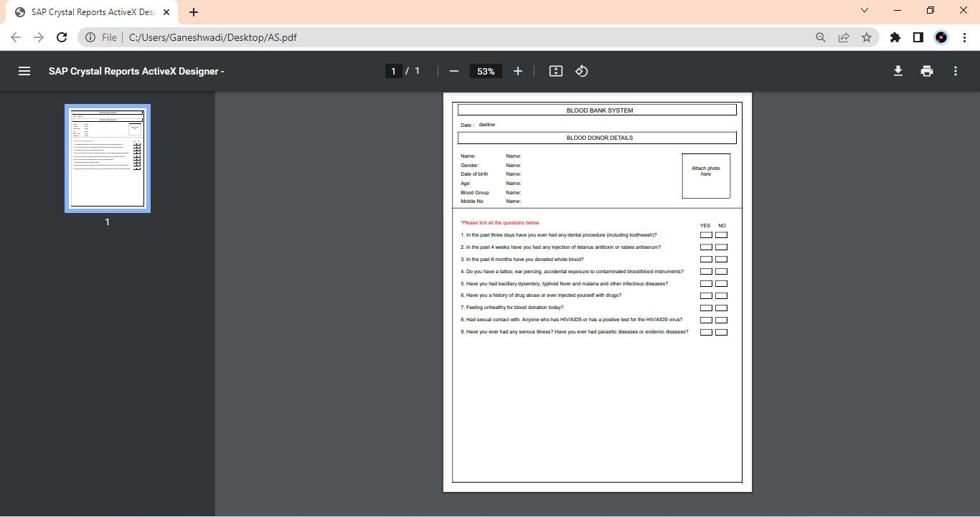Tick NO for question 3 donated whole blood
The width and height of the screenshot is (980, 517).
pos(721,260)
